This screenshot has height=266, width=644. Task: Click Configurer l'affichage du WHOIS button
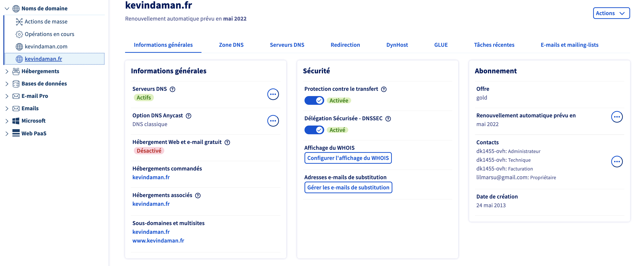(348, 158)
